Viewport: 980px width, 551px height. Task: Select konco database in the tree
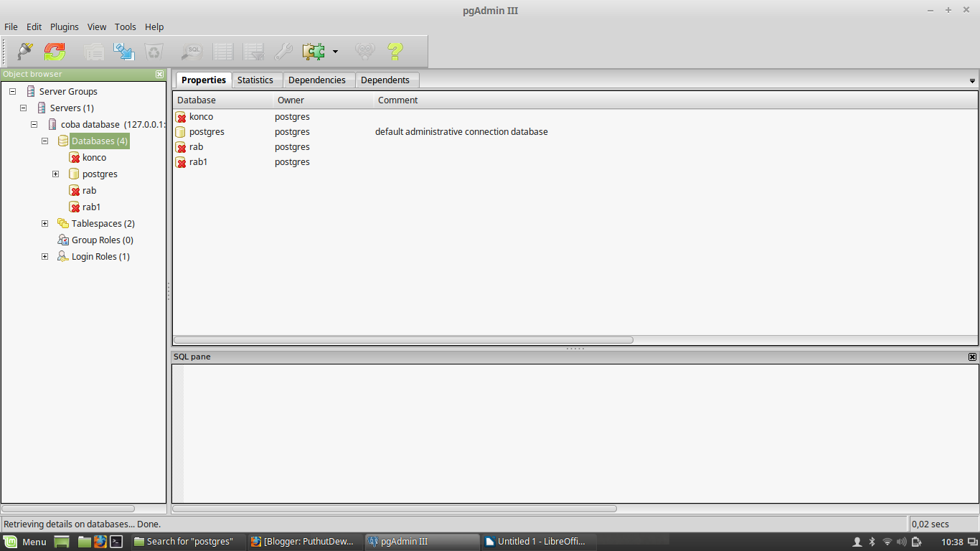pyautogui.click(x=94, y=158)
